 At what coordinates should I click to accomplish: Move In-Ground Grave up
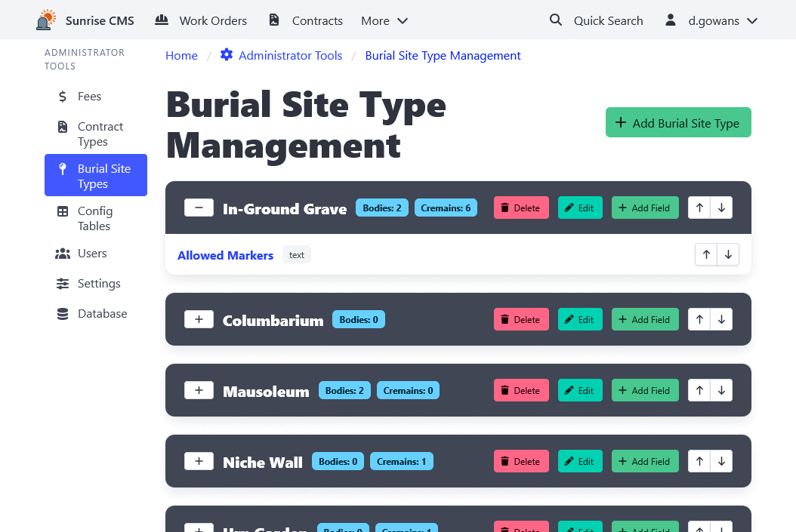point(699,208)
